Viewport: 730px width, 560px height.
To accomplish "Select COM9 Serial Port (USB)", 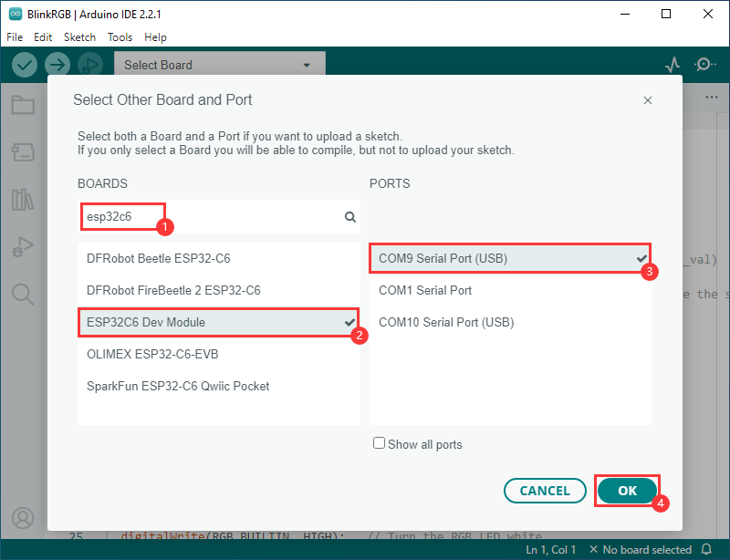I will tap(511, 258).
